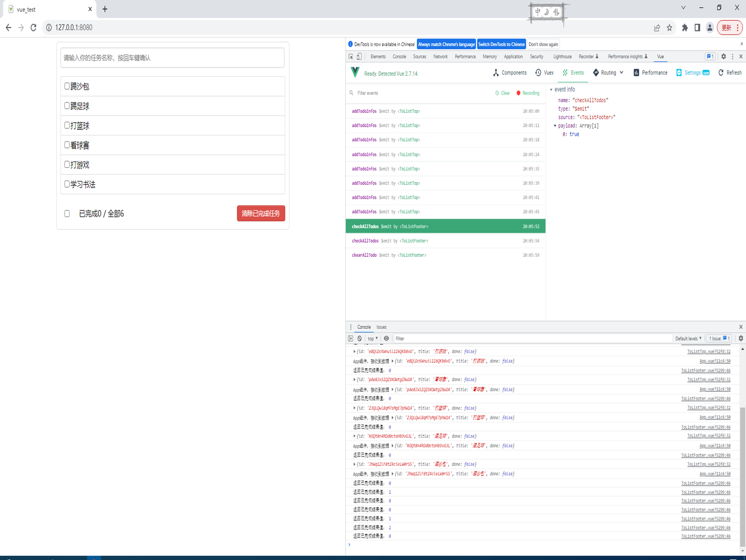
Task: Toggle Vue event Recording
Action: pyautogui.click(x=528, y=93)
